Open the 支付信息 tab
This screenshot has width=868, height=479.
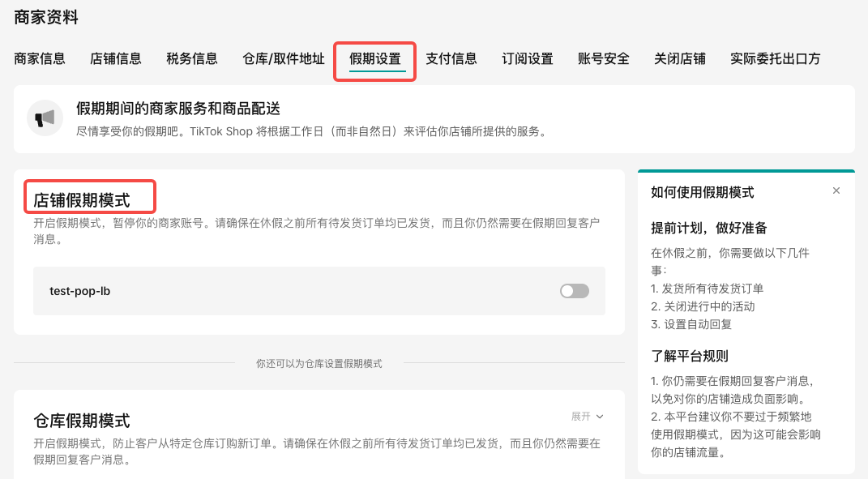point(451,58)
